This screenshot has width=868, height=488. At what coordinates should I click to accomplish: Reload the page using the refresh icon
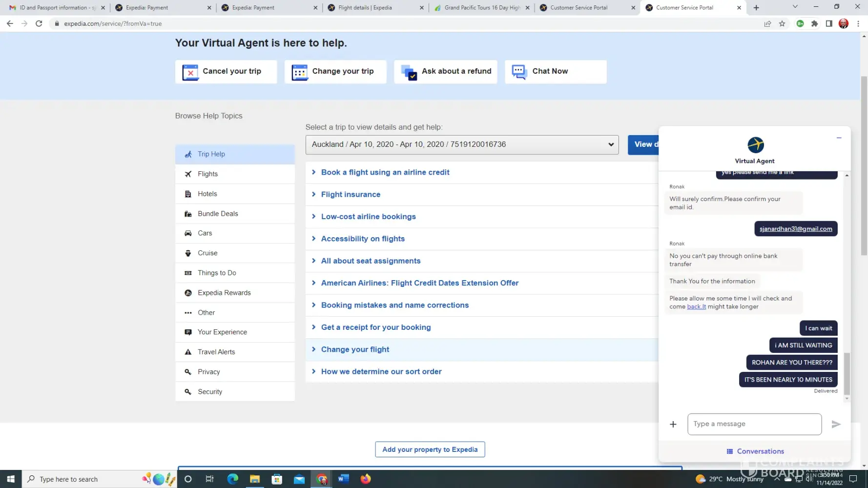[39, 23]
